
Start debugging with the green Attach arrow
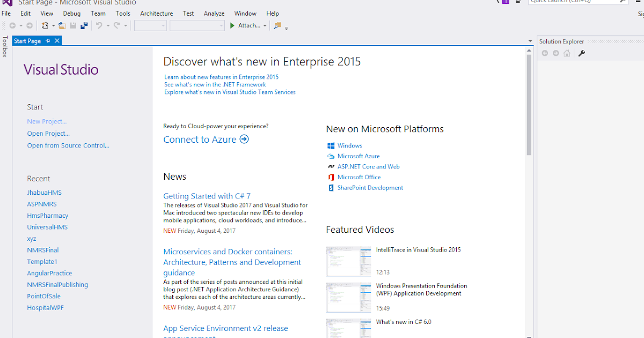[232, 26]
